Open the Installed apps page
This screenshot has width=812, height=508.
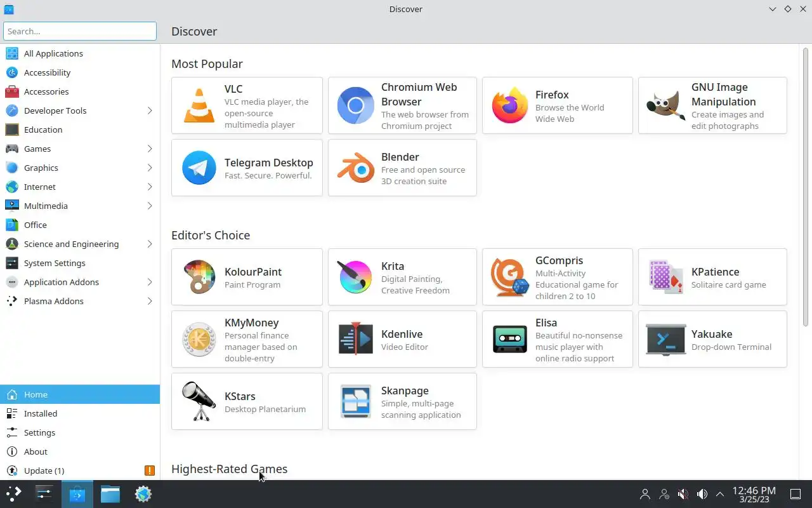[x=80, y=413]
